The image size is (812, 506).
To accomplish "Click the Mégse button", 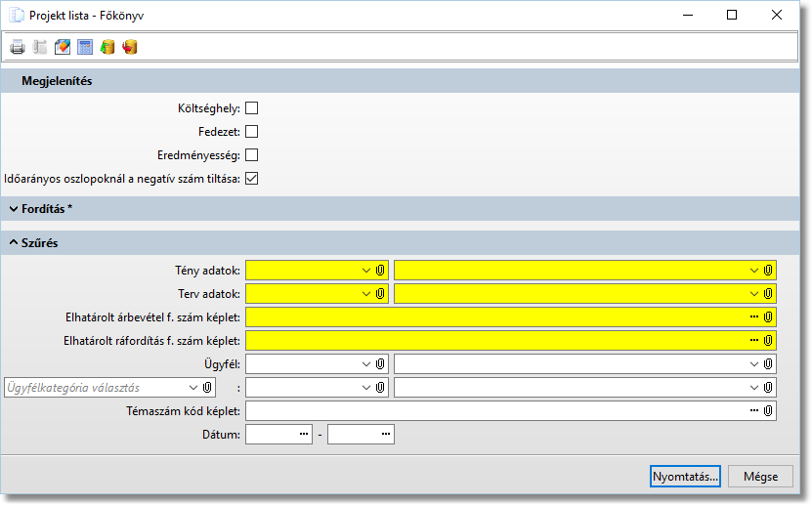I will point(759,476).
